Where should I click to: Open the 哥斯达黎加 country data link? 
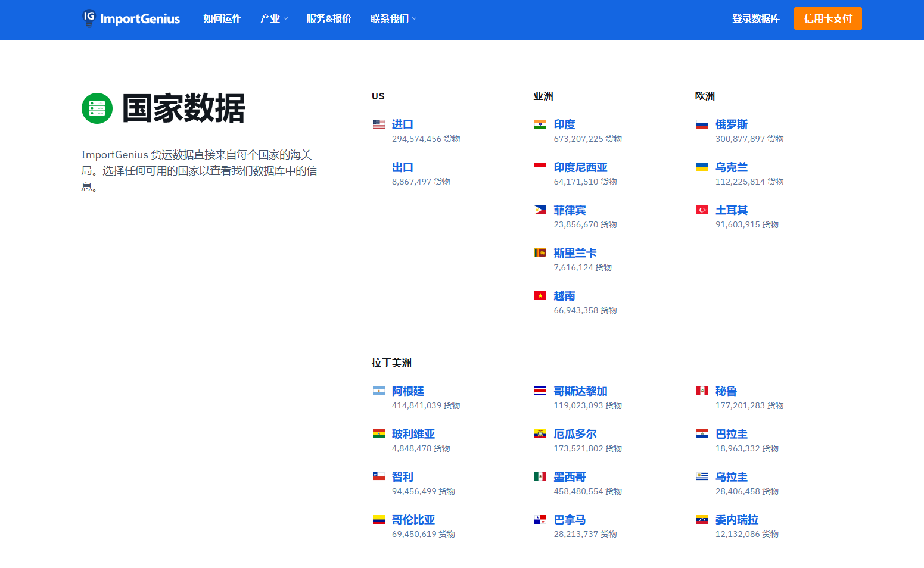(x=580, y=391)
